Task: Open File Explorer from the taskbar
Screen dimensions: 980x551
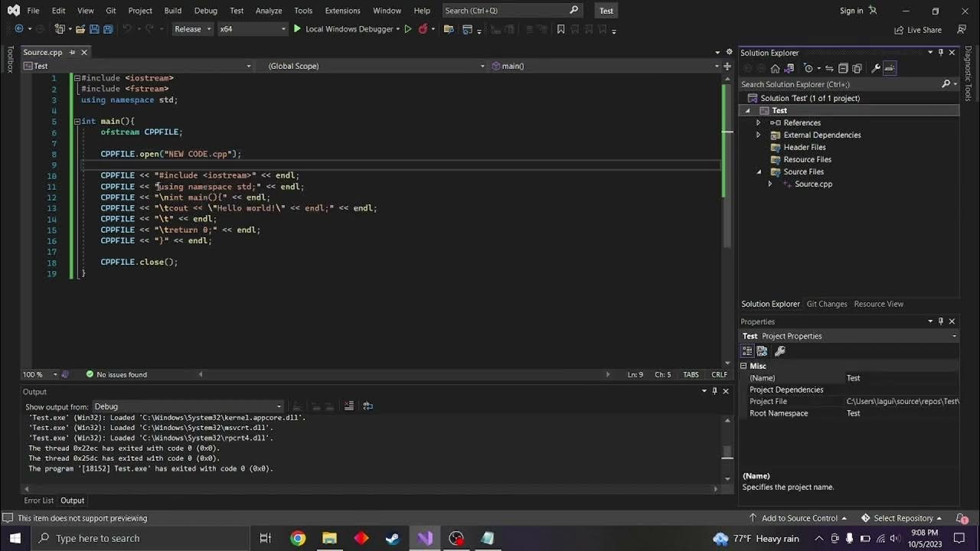Action: [x=329, y=538]
